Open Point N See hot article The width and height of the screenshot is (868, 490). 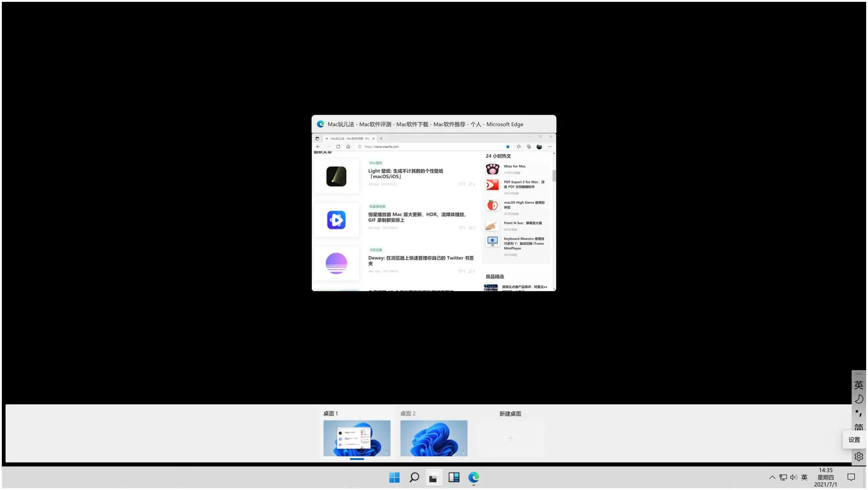pos(523,223)
